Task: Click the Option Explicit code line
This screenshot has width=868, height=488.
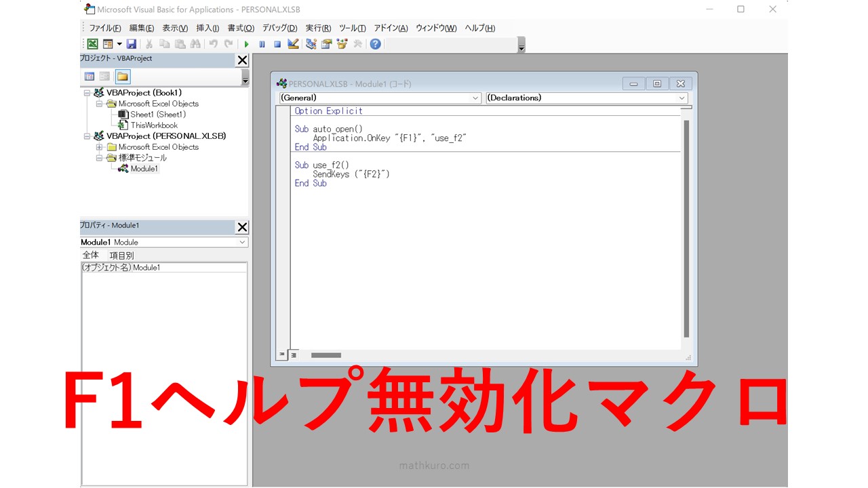Action: click(329, 111)
